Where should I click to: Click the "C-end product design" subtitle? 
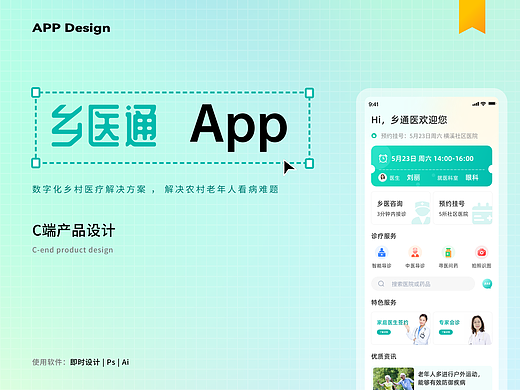point(73,250)
